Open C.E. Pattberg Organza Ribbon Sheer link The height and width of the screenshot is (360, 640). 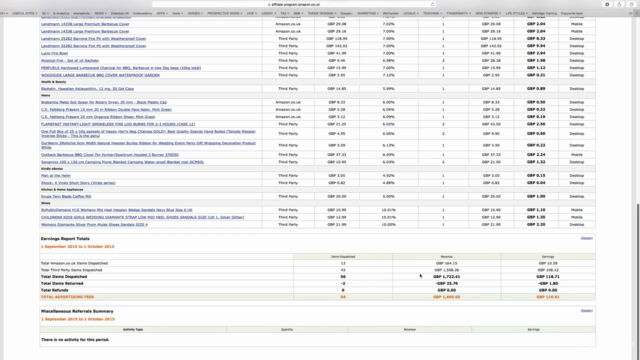tap(98, 117)
